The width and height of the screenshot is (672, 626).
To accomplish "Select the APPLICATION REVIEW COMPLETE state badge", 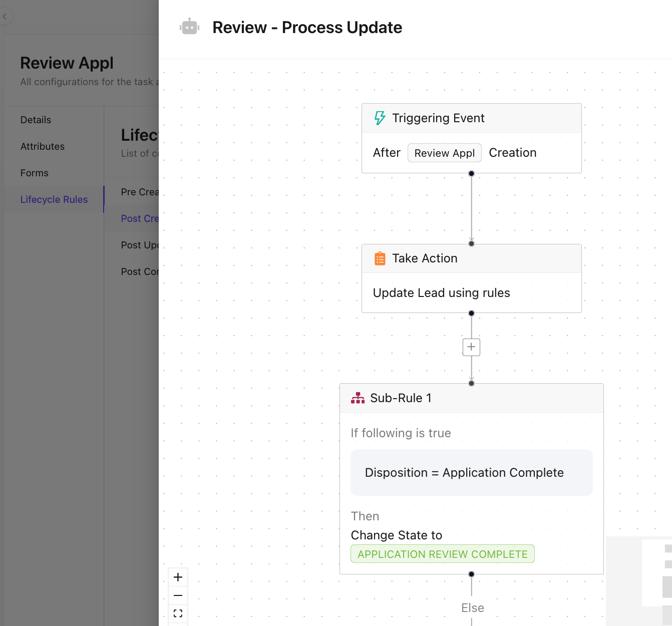I will 443,554.
